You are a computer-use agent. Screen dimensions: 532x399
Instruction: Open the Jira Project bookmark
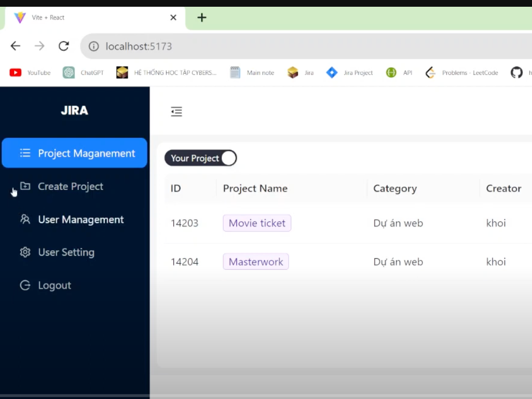tap(349, 73)
